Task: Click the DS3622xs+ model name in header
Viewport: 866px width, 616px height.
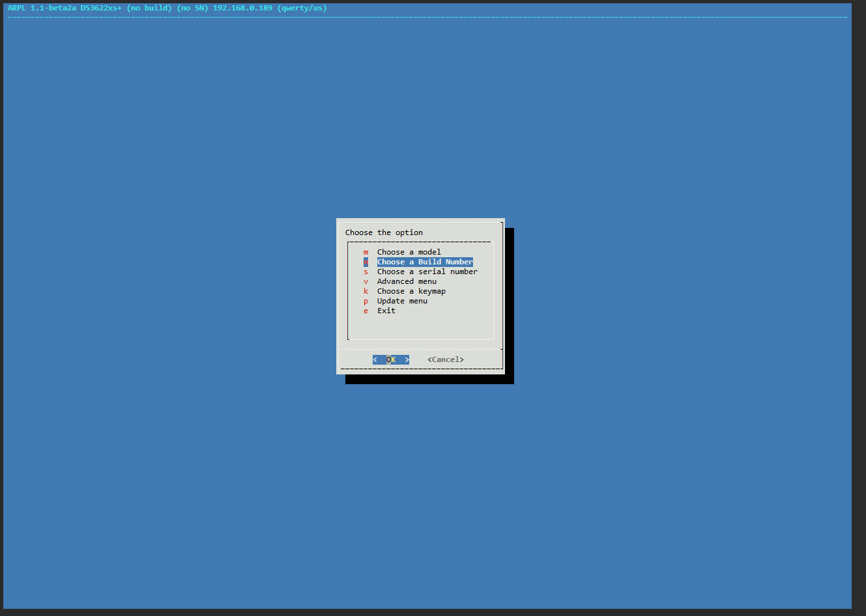Action: (101, 8)
